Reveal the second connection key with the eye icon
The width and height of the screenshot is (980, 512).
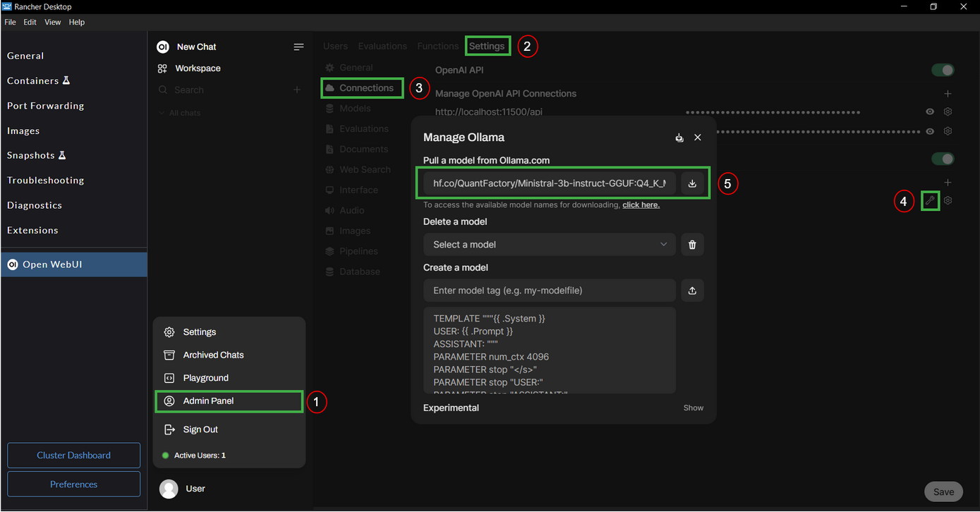click(x=930, y=131)
